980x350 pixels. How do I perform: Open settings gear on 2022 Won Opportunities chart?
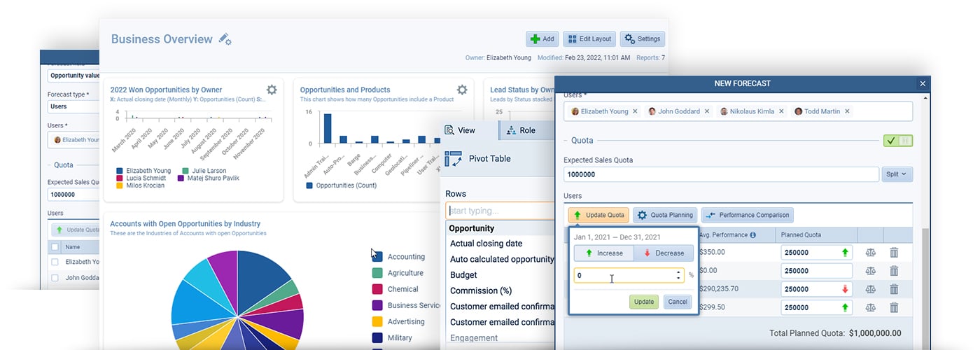pos(272,90)
